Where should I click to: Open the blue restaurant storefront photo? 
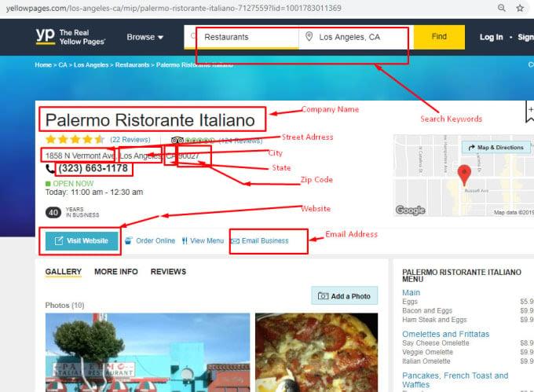tap(147, 354)
